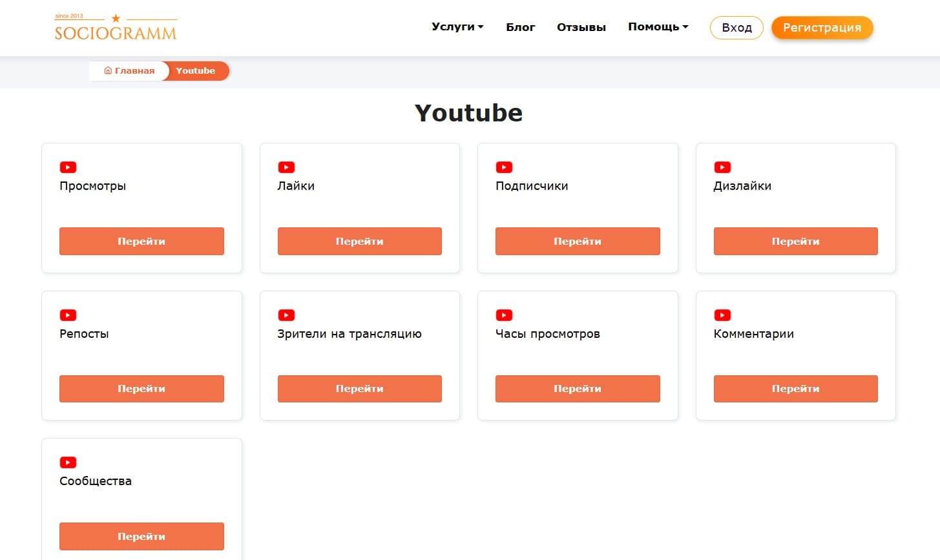Image resolution: width=940 pixels, height=560 pixels.
Task: Expand the Помощь dropdown menu
Action: coord(658,27)
